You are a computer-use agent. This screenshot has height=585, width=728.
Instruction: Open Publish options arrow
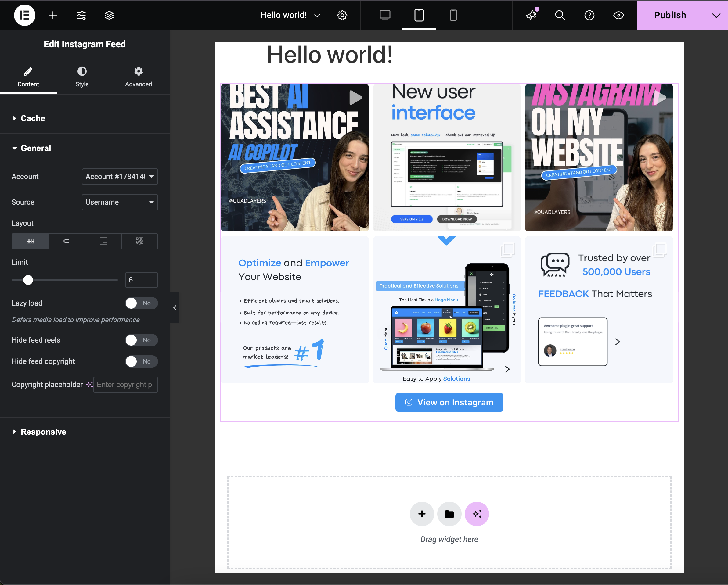716,15
